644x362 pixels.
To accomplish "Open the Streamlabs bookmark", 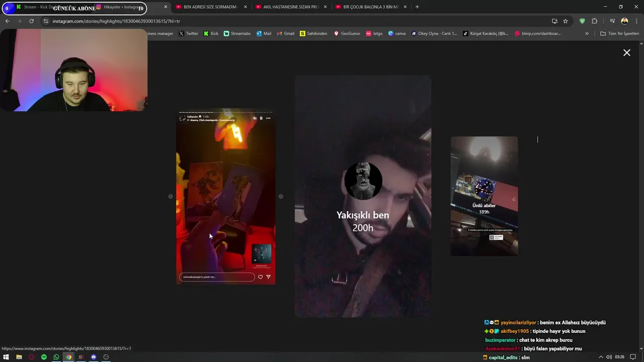I will click(x=237, y=34).
